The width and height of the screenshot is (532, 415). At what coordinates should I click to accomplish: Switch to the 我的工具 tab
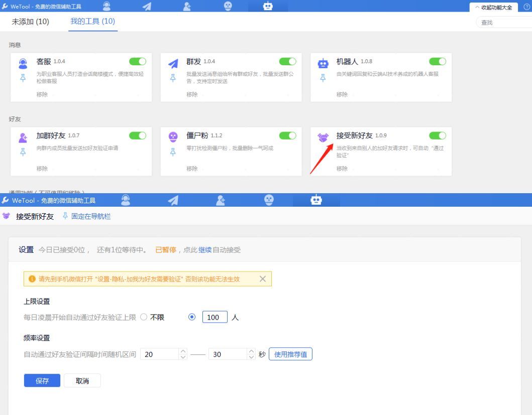click(x=92, y=22)
